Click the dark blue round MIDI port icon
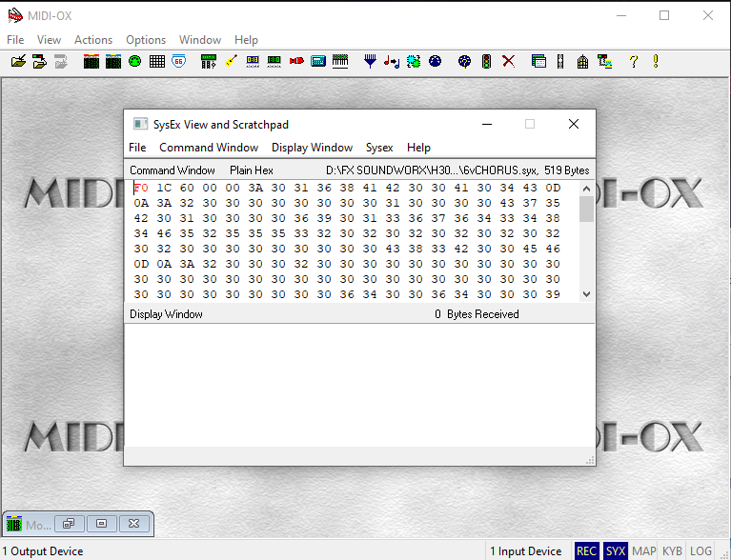731x560 pixels. 435,61
